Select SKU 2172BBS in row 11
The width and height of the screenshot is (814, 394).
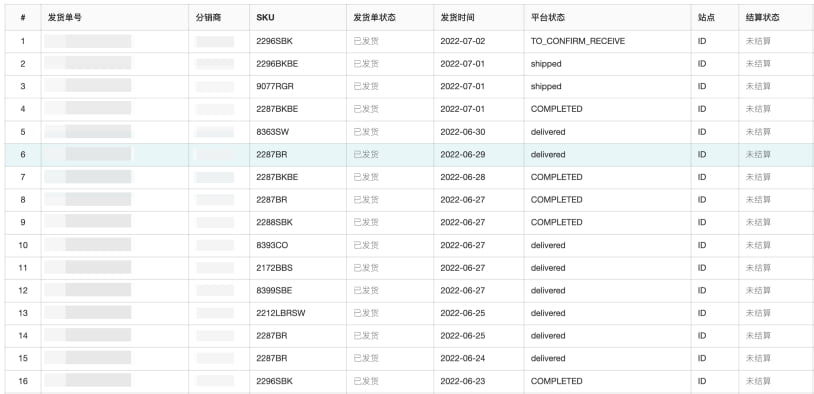tap(274, 268)
